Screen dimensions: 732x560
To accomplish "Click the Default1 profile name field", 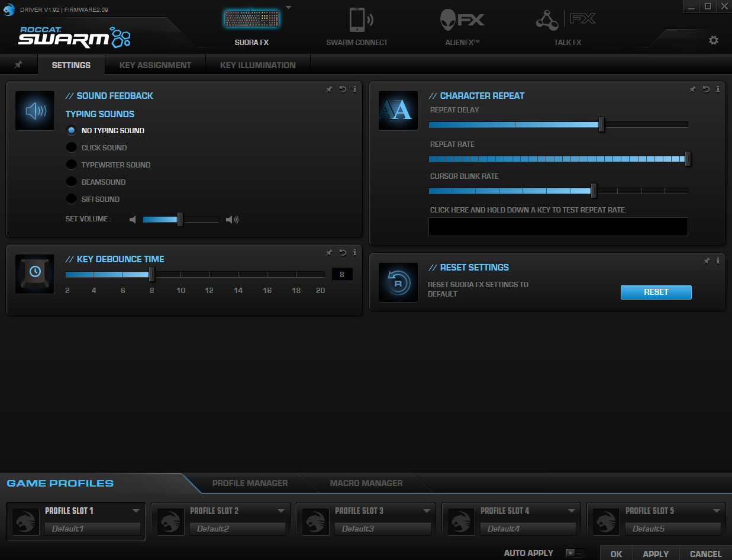I will point(93,529).
